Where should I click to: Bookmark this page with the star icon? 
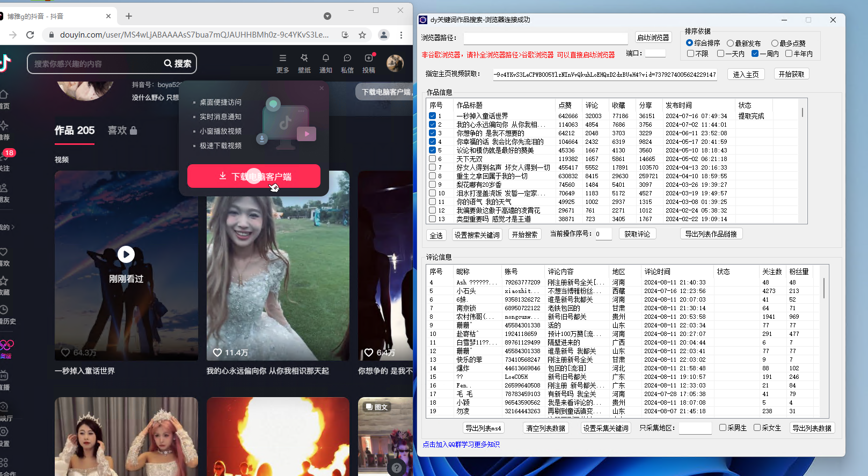(362, 35)
